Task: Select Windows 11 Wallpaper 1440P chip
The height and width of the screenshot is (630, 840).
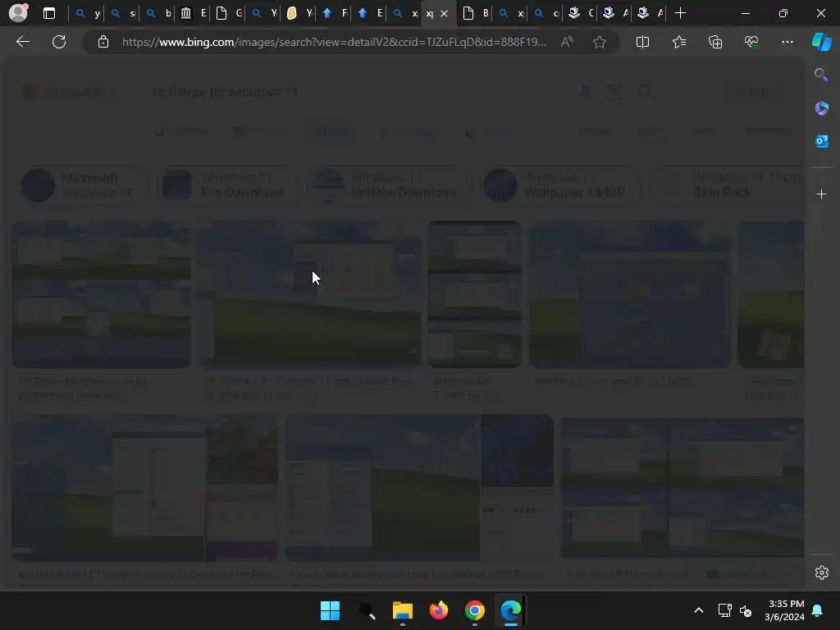Action: (559, 185)
